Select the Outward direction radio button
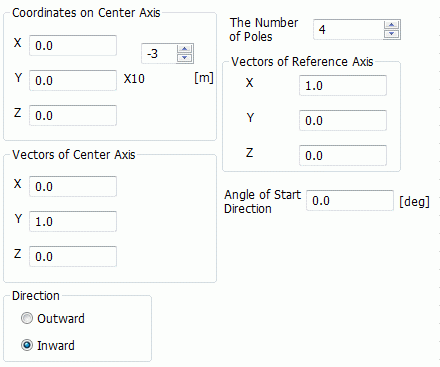This screenshot has height=367, width=440. [x=27, y=318]
